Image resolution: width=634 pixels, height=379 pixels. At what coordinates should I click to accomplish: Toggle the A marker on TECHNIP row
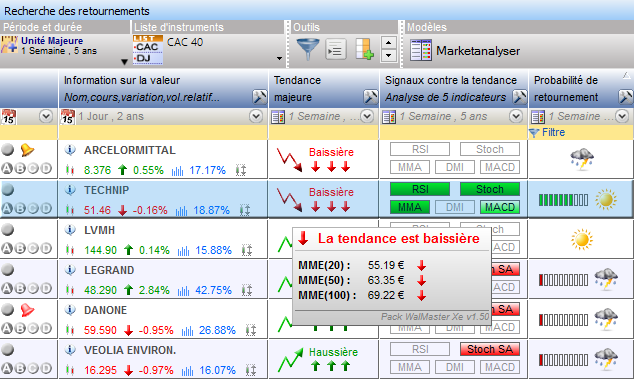(x=7, y=208)
